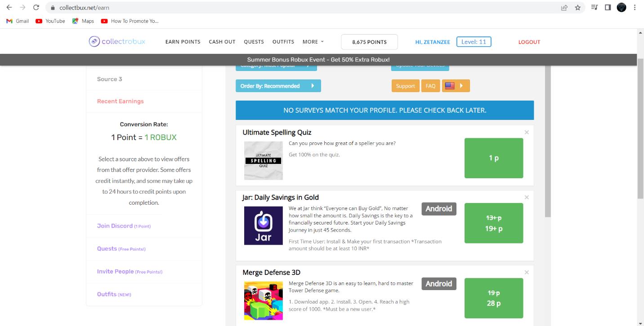
Task: Expand the MORE navigation menu
Action: pyautogui.click(x=313, y=42)
